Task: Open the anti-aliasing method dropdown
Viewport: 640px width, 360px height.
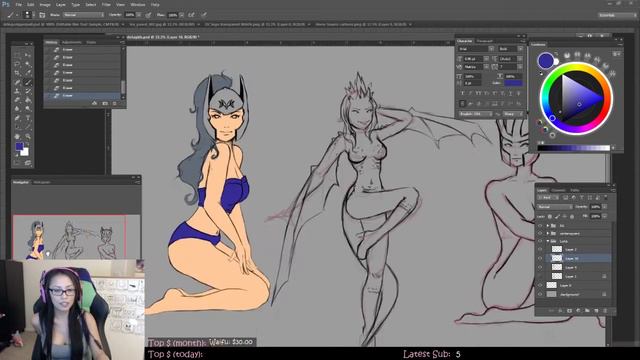Action: 513,114
